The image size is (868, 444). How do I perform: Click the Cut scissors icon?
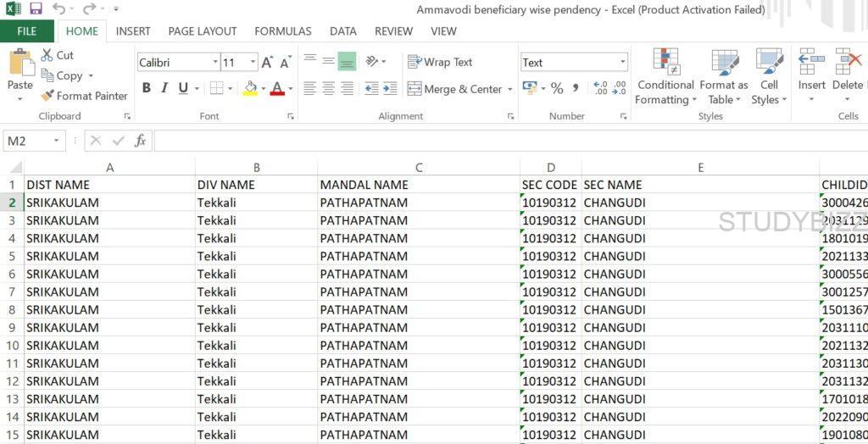pyautogui.click(x=47, y=55)
